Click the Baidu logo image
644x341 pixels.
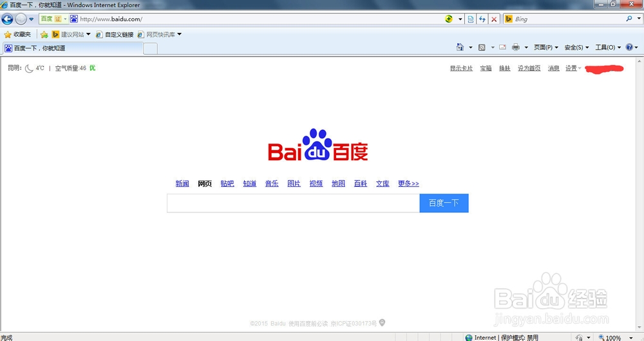[x=318, y=145]
